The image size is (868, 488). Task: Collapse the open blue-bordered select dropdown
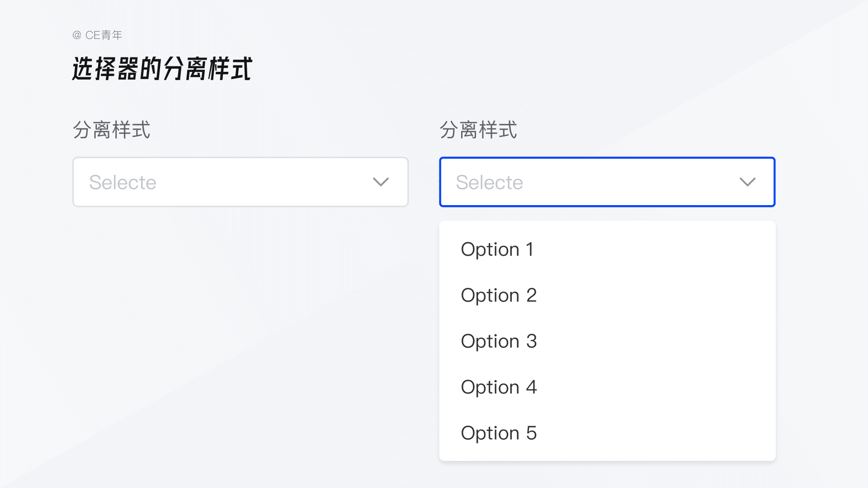click(607, 182)
